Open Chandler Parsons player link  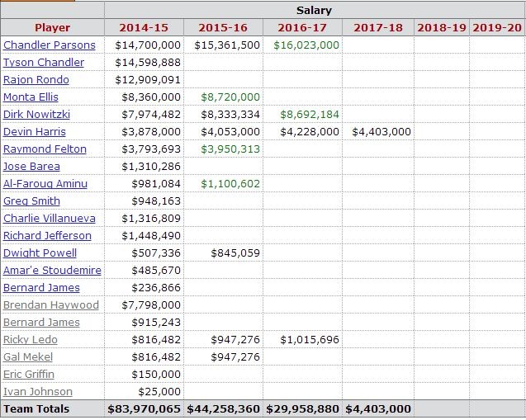coord(50,45)
